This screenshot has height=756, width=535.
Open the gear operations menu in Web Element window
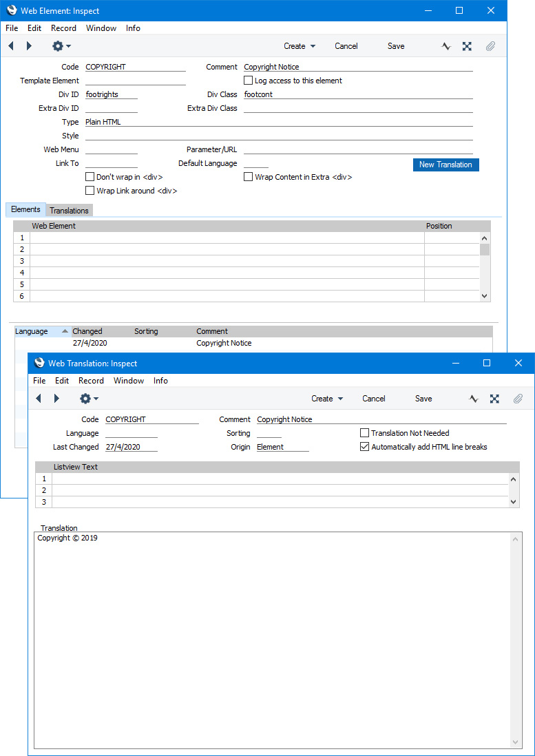[61, 46]
